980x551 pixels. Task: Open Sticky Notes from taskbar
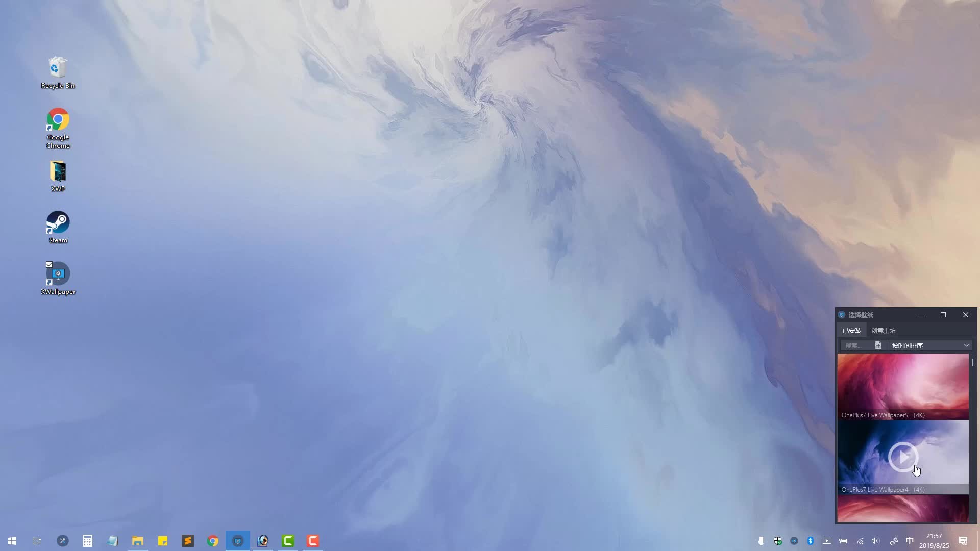click(163, 541)
